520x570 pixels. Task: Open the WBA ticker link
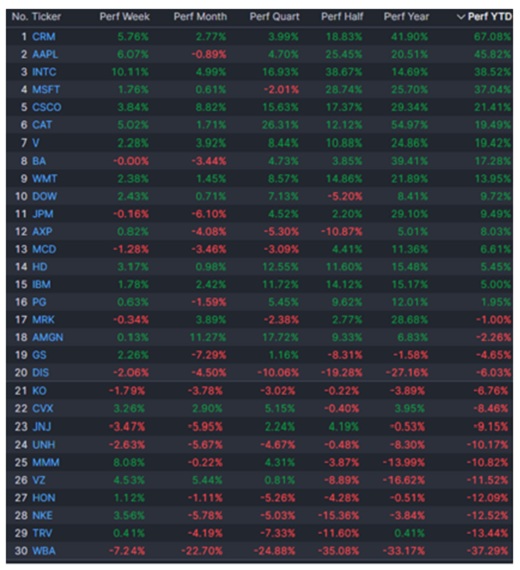click(44, 551)
